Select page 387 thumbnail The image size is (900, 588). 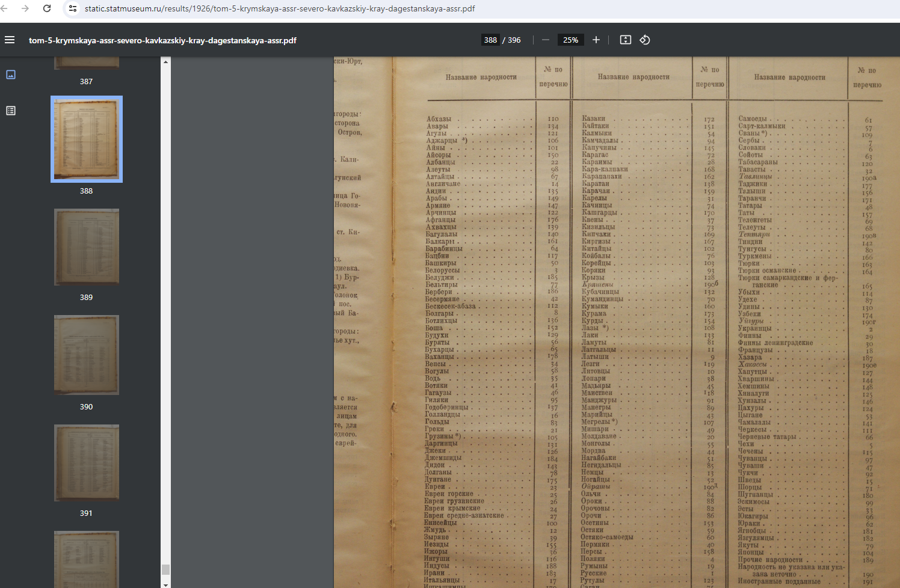pos(87,64)
